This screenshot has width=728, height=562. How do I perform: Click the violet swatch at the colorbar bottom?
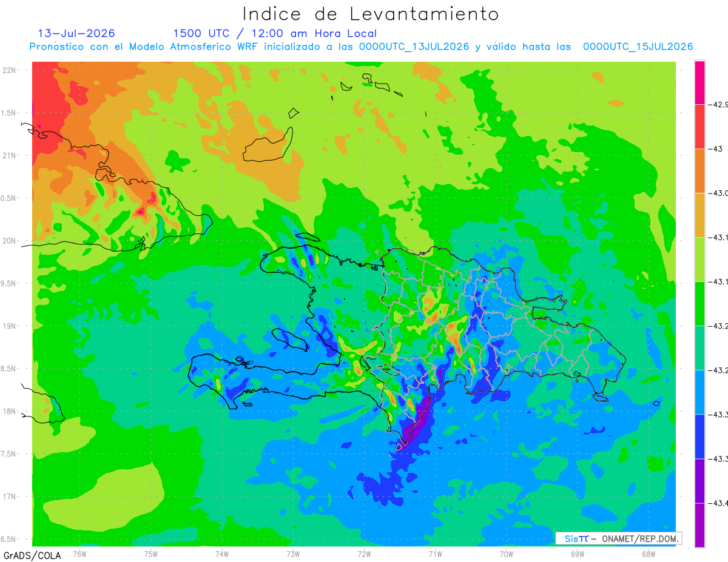(699, 525)
